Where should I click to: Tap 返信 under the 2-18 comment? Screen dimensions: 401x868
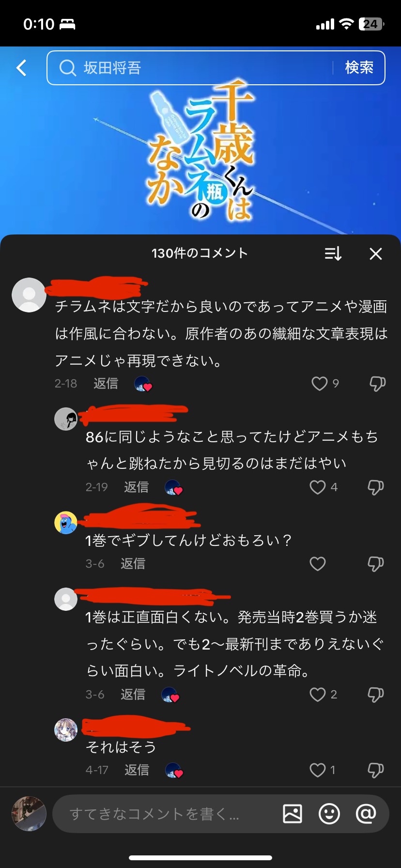pos(106,384)
